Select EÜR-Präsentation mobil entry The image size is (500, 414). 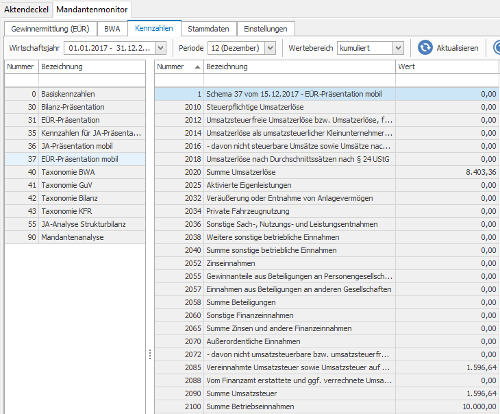[75, 159]
